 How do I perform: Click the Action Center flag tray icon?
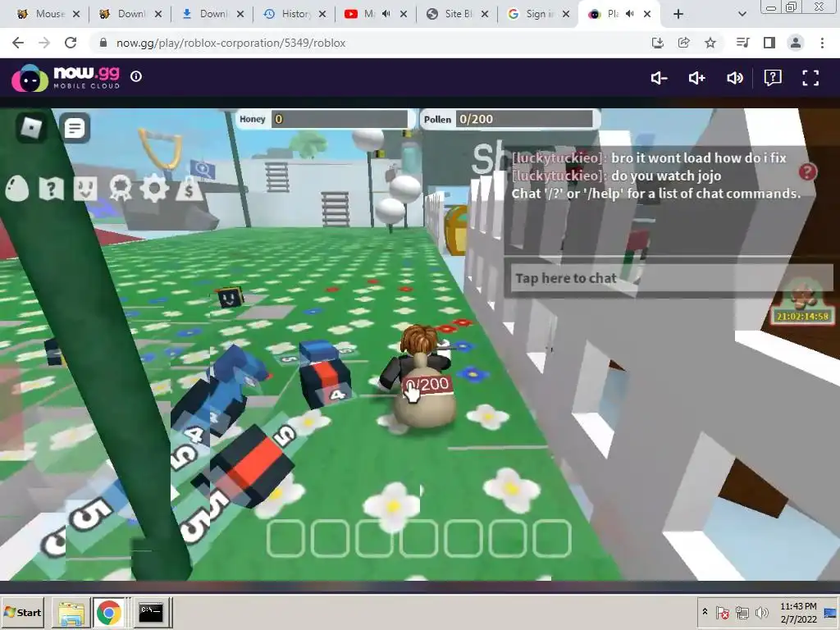(x=722, y=612)
